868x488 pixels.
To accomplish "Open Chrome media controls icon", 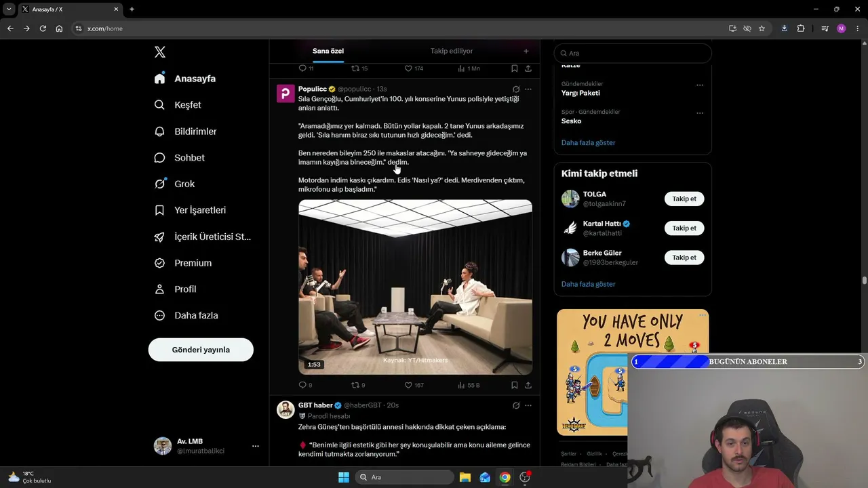I will 825,28.
